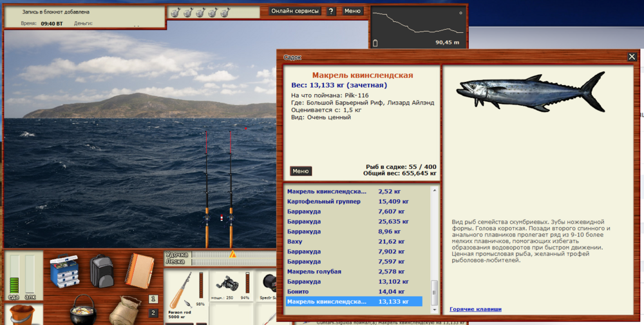644x325 pixels.
Task: Close the Садок window
Action: click(632, 57)
